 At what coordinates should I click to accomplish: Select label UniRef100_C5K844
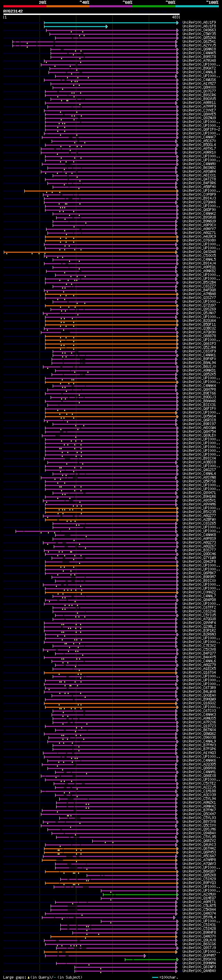pos(199,910)
